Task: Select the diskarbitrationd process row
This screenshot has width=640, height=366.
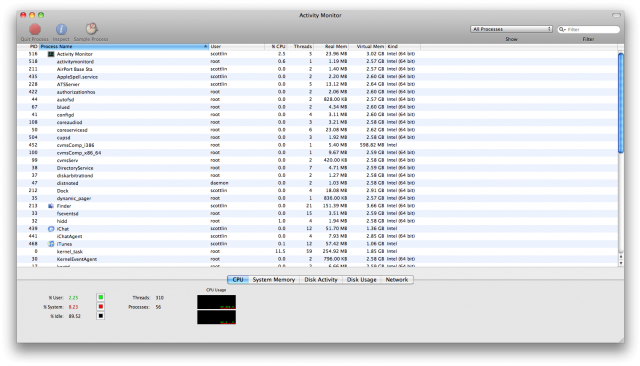Action: pos(317,175)
